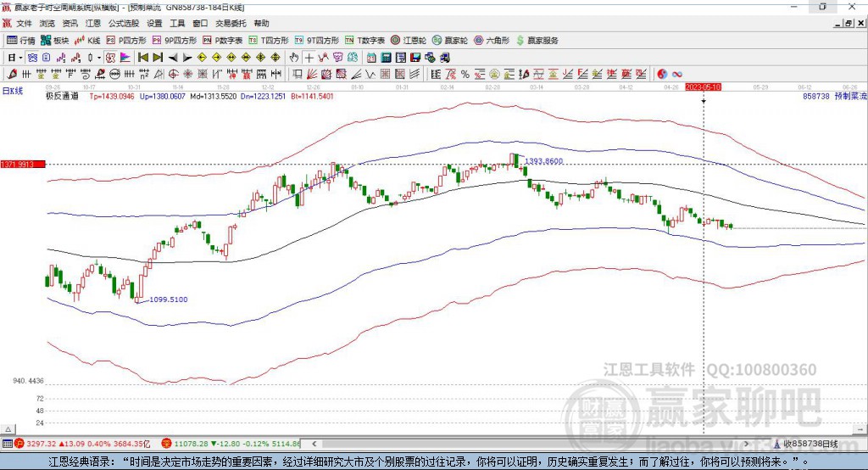The image size is (868, 470).
Task: Open the 设置 menu
Action: 154,23
